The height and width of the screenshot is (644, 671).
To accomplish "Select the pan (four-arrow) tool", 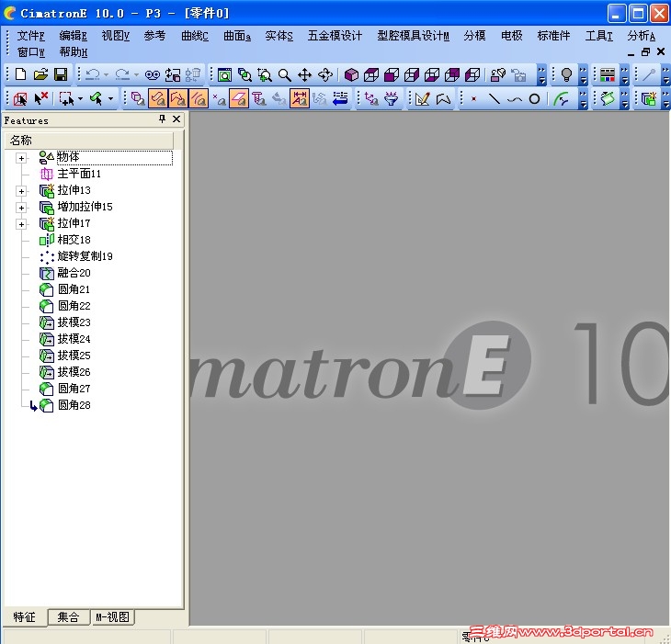I will (304, 75).
